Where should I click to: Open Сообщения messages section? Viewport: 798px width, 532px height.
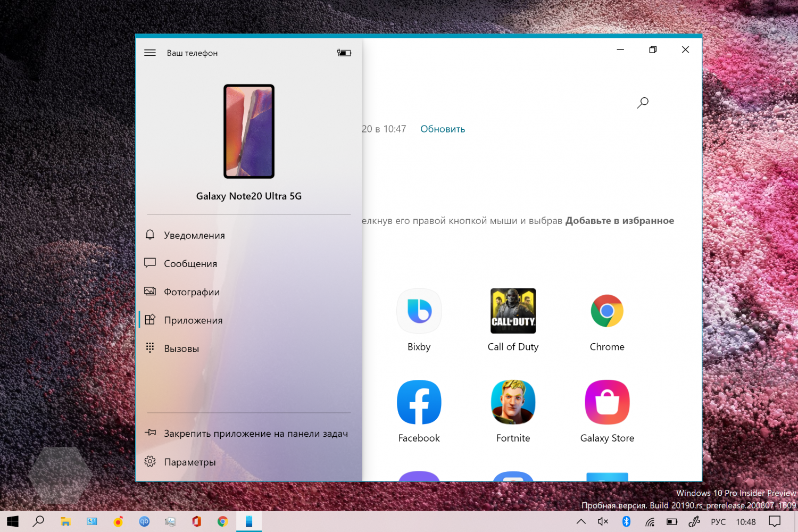(x=249, y=263)
